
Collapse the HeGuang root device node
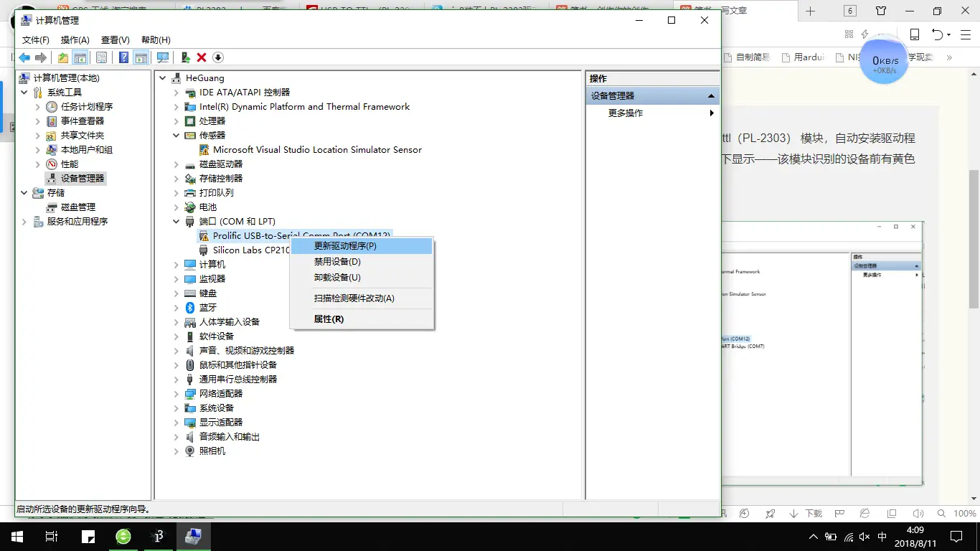pyautogui.click(x=163, y=77)
